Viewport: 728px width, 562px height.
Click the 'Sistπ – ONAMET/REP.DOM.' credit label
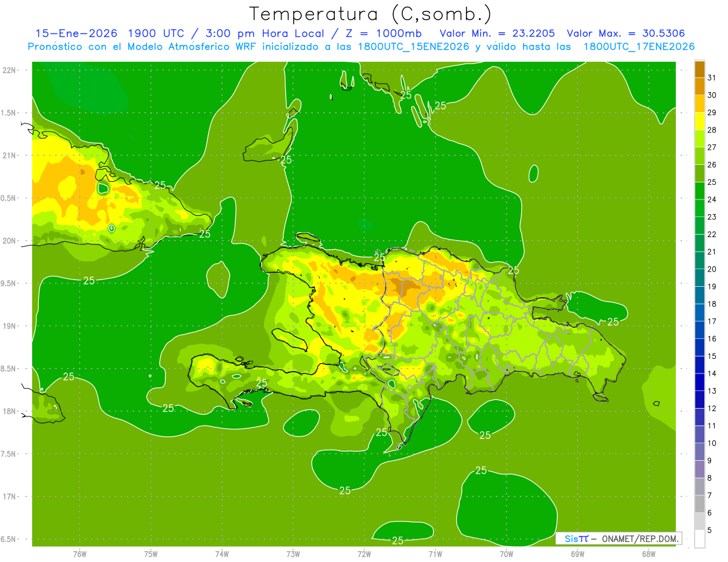(618, 538)
